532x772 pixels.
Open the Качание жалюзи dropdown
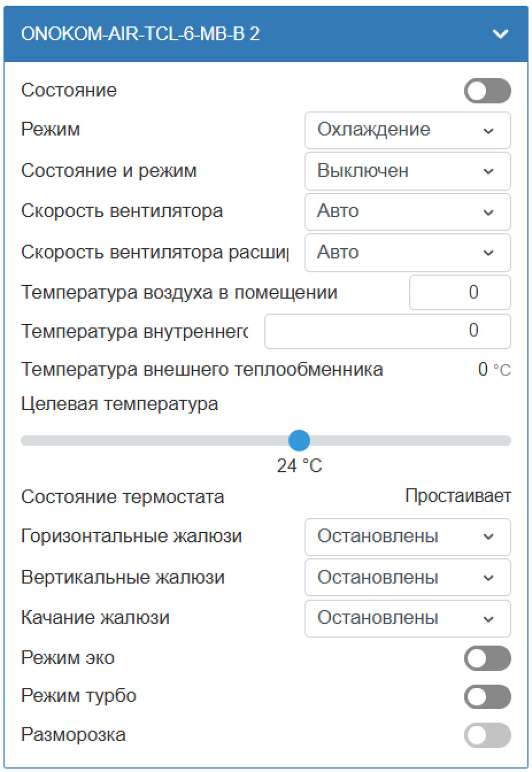click(x=407, y=618)
